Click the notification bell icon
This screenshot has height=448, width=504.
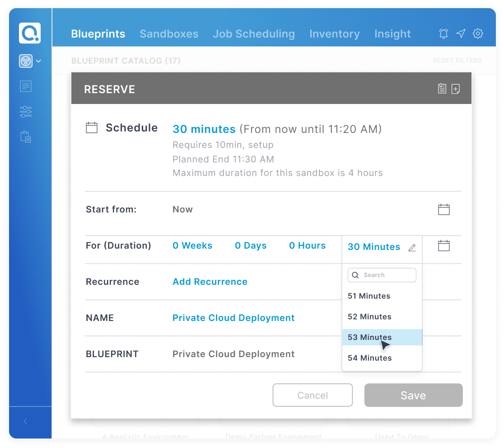point(443,33)
